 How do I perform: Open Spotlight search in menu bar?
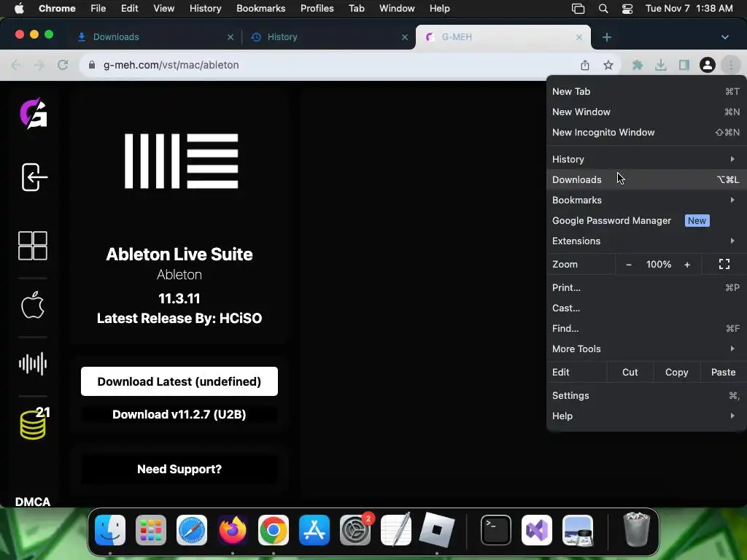[x=603, y=9]
